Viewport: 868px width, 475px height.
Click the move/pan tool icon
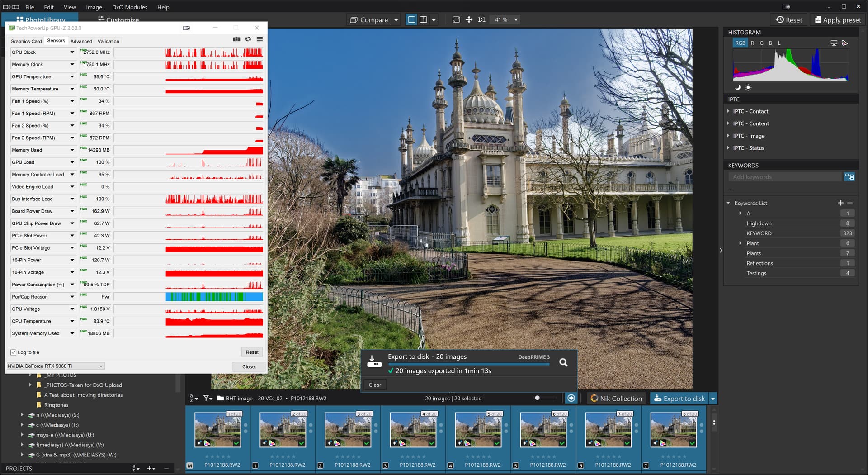point(469,20)
